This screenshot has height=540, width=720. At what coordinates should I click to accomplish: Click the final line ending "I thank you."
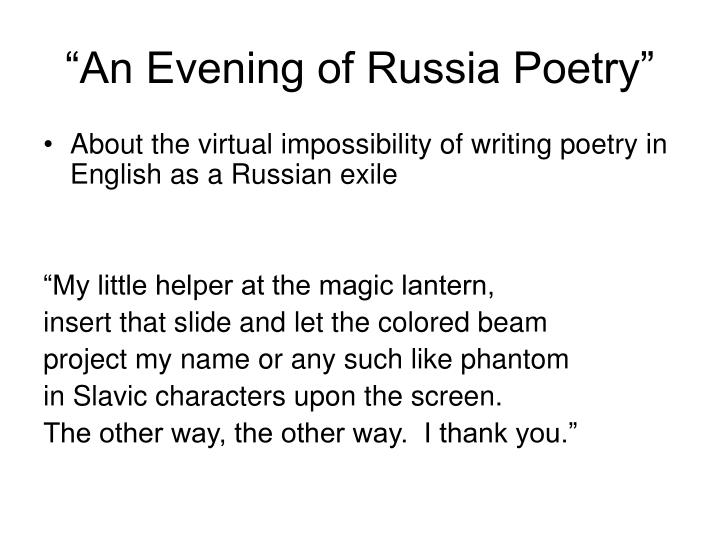pos(310,433)
